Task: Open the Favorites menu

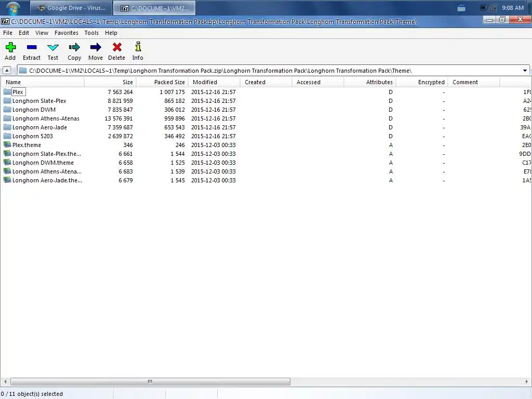Action: click(66, 33)
